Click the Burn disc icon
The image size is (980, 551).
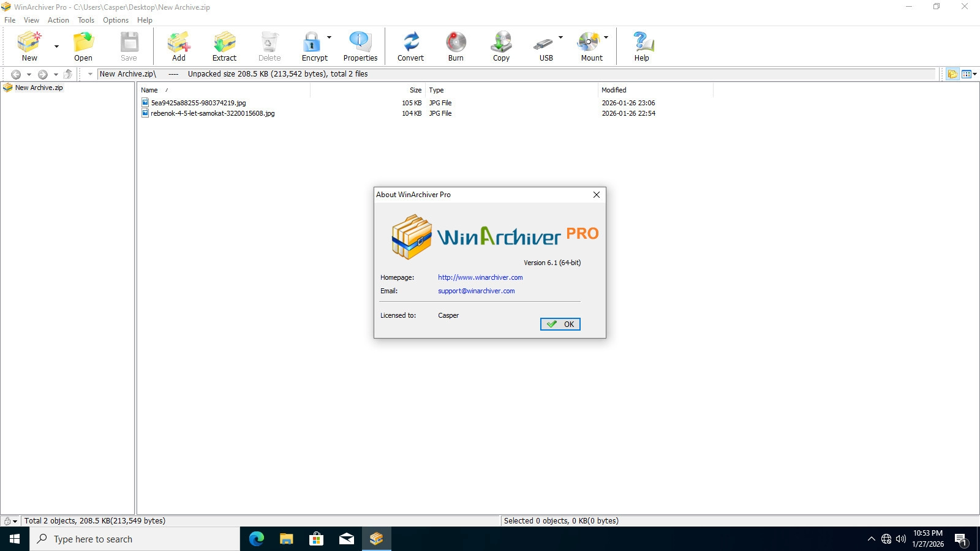(456, 42)
